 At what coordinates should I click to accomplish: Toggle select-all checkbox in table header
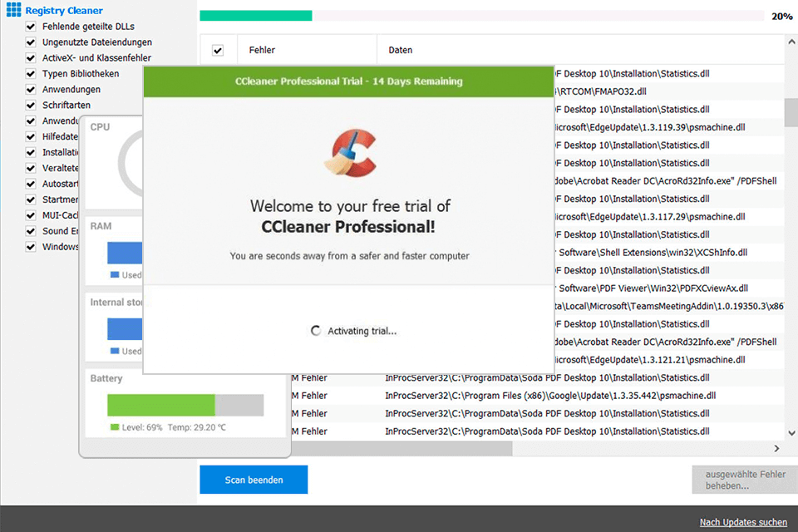[218, 51]
